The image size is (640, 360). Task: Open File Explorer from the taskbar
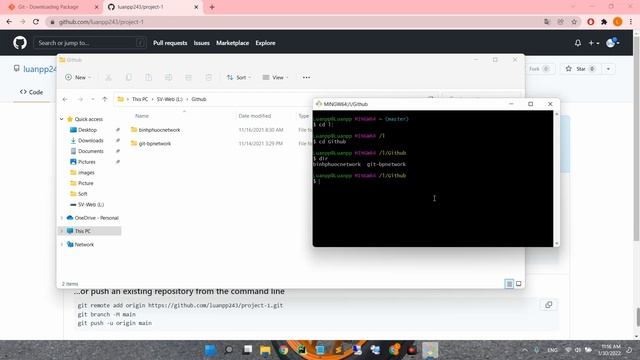tap(265, 350)
